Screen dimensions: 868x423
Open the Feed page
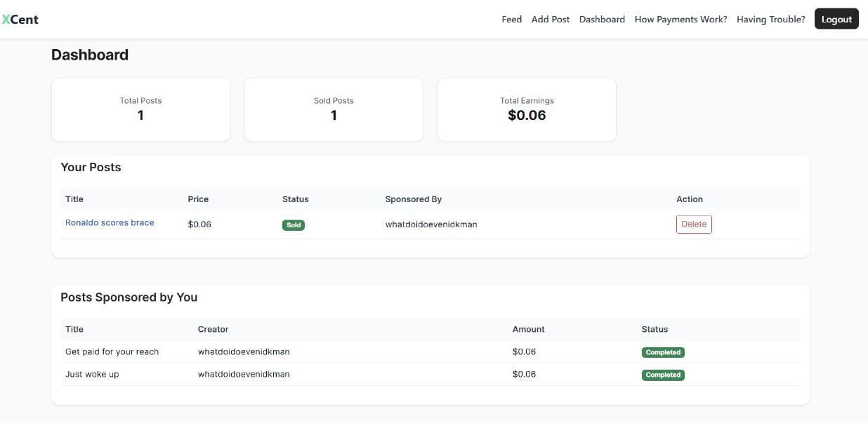point(511,19)
